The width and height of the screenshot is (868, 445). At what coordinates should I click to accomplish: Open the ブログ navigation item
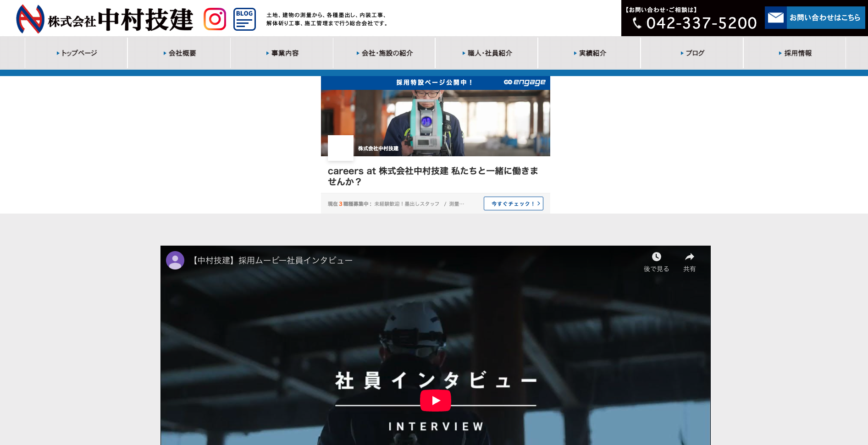[692, 53]
